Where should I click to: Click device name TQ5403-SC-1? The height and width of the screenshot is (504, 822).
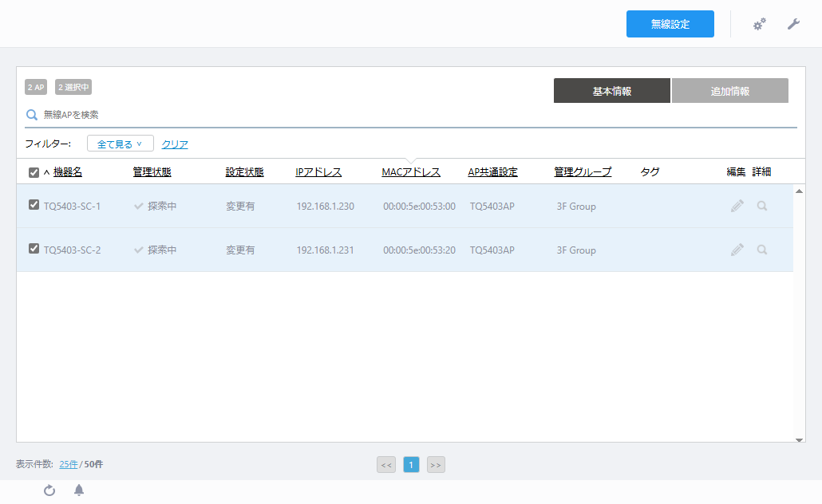point(72,207)
